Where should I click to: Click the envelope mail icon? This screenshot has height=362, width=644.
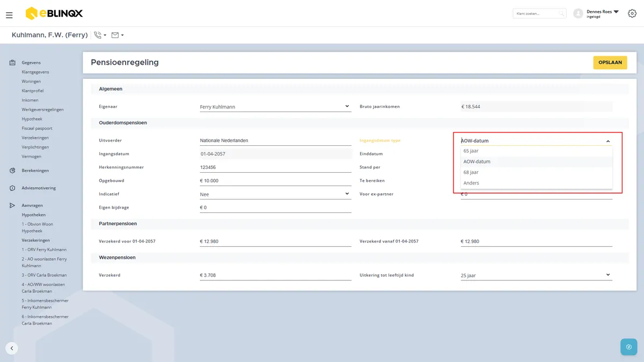pos(115,35)
